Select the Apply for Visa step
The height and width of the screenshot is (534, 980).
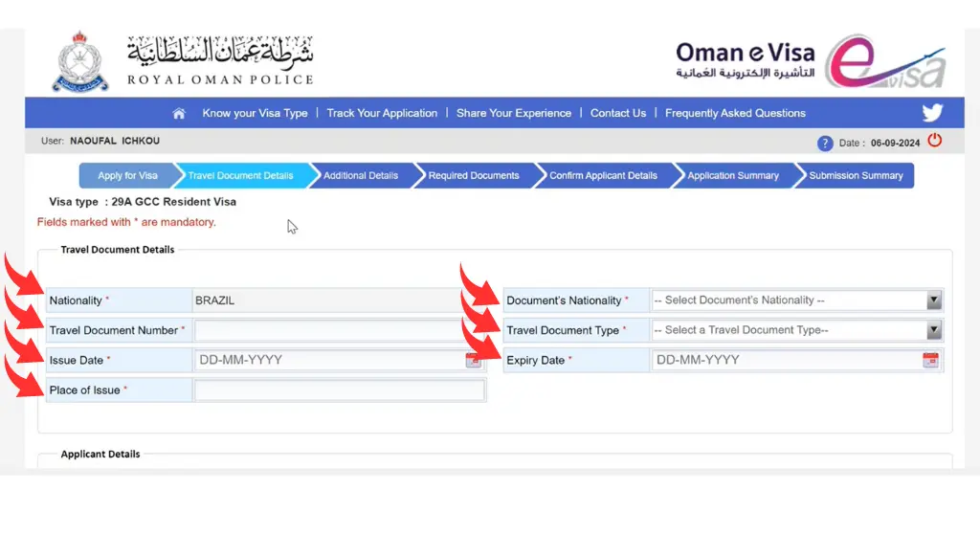127,176
